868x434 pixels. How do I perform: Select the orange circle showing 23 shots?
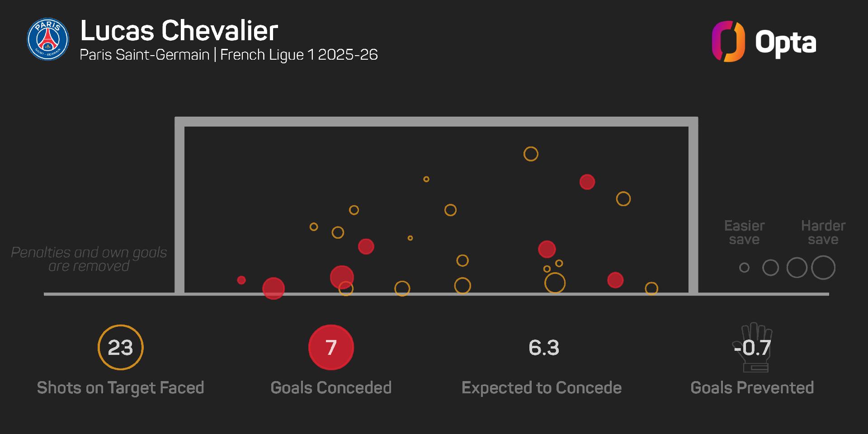120,348
